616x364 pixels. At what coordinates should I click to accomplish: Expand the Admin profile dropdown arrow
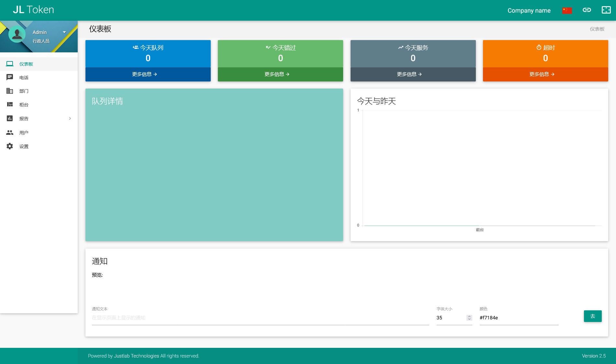pyautogui.click(x=64, y=32)
